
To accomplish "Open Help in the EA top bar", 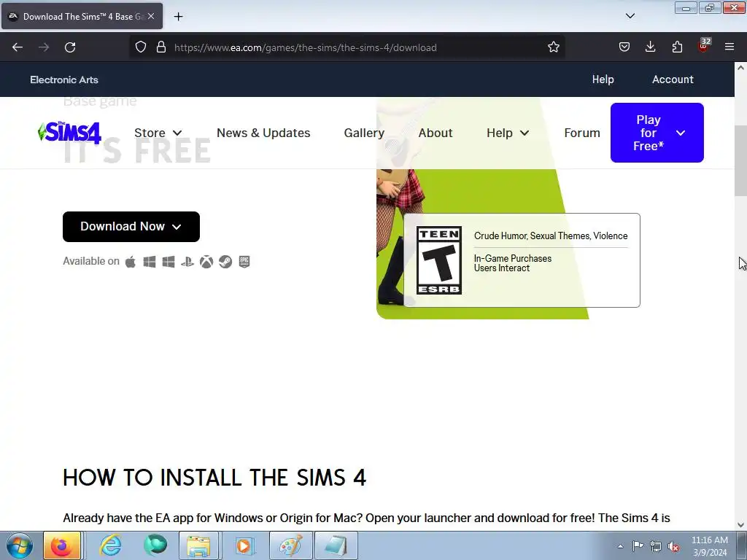I will [603, 79].
